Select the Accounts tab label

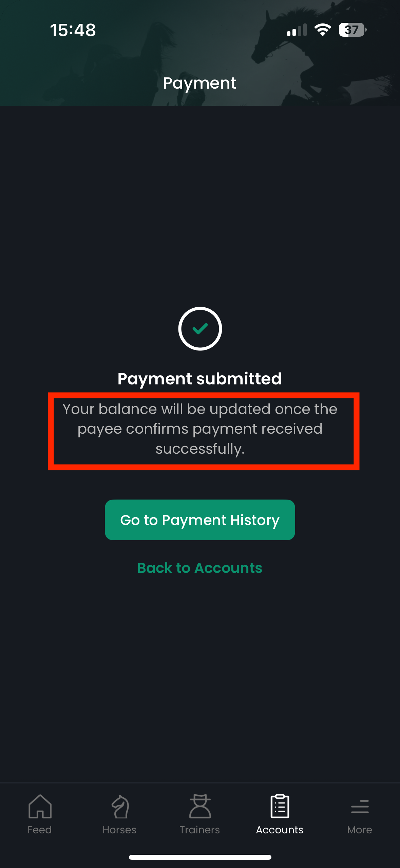(x=280, y=830)
